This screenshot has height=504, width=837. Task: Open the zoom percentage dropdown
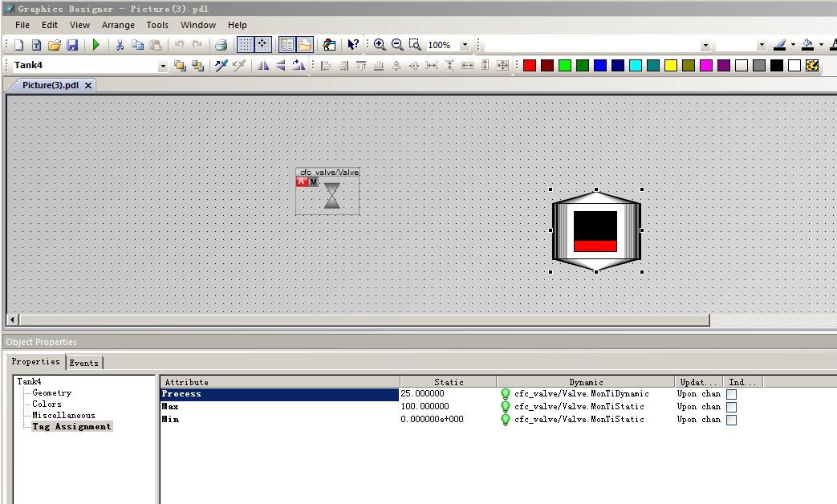(x=466, y=46)
